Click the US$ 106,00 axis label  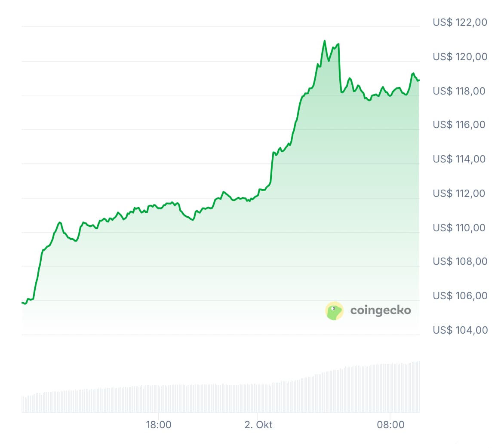tap(460, 296)
